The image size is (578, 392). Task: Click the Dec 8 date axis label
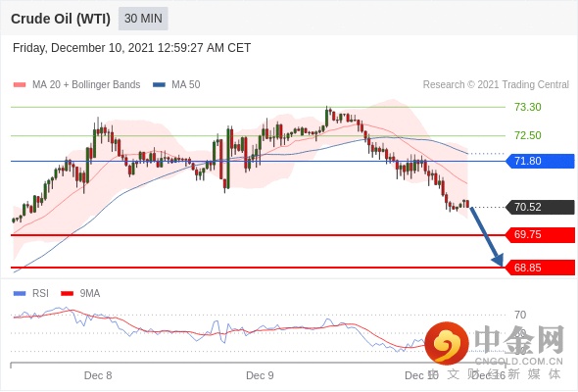tap(98, 375)
